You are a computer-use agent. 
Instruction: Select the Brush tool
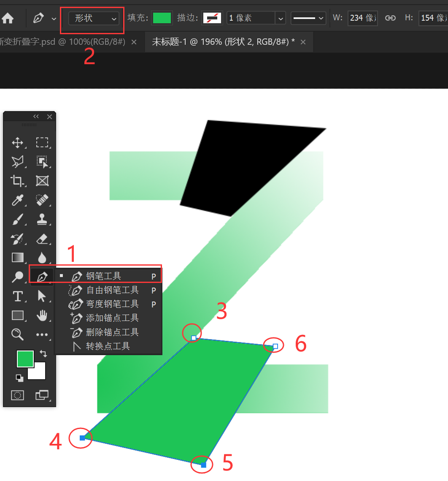point(18,219)
